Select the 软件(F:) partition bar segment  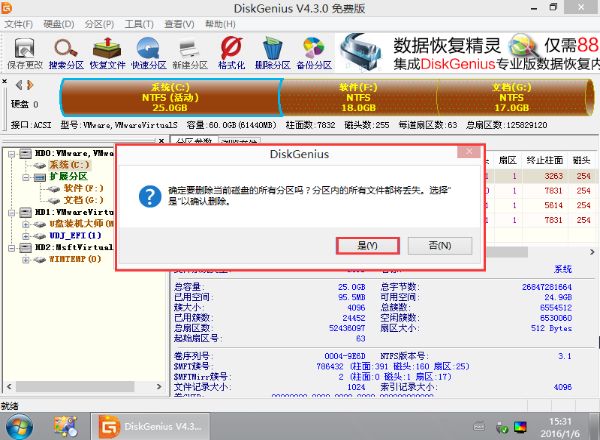click(x=359, y=97)
